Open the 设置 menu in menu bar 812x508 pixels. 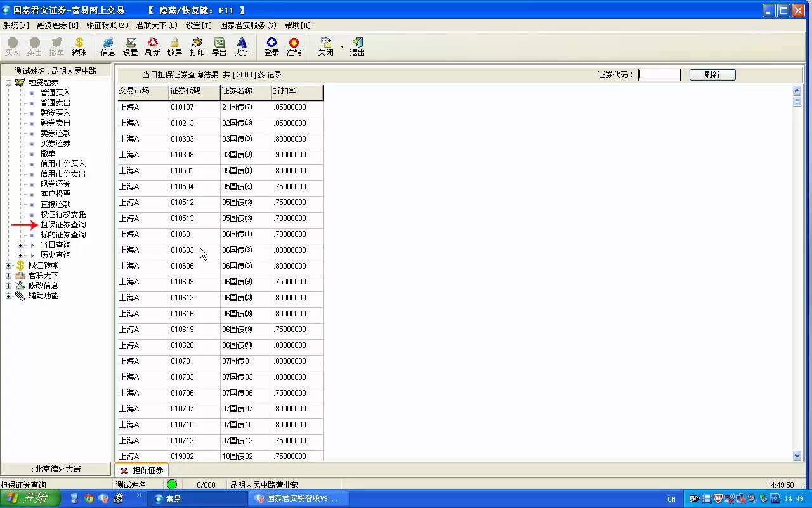(199, 25)
